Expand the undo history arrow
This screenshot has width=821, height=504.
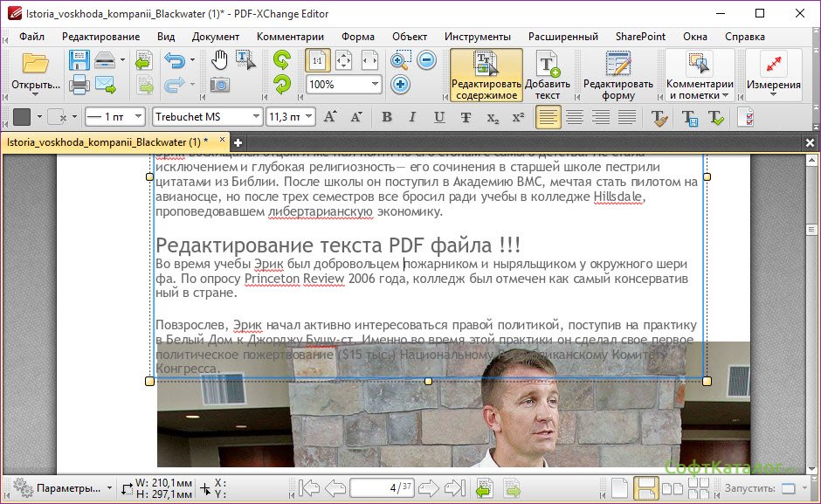pos(192,60)
